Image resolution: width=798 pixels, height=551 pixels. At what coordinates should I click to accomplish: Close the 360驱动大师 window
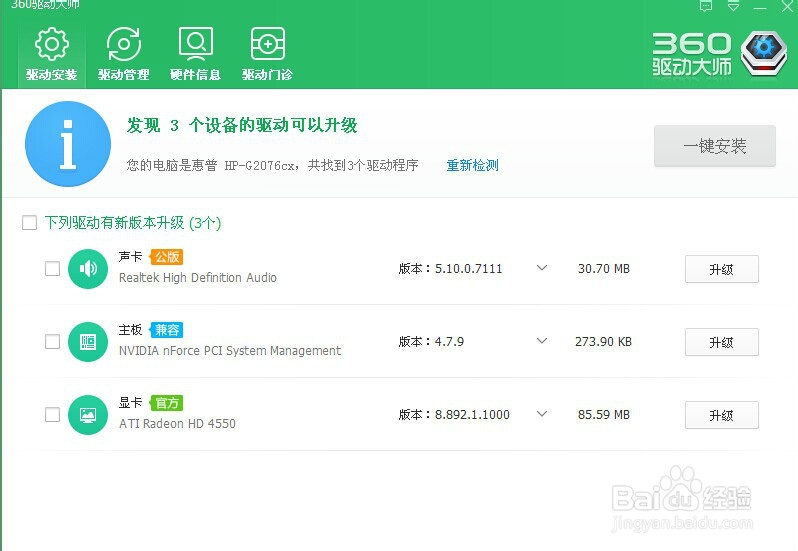click(x=787, y=7)
